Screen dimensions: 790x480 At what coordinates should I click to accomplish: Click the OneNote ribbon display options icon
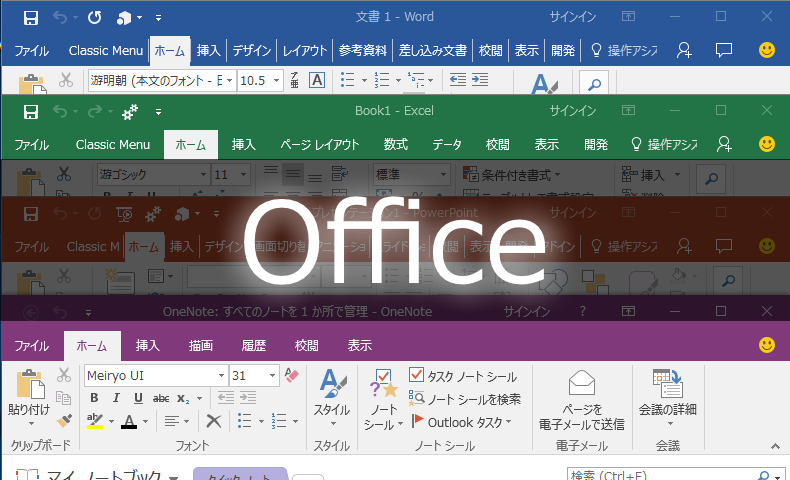pos(628,311)
